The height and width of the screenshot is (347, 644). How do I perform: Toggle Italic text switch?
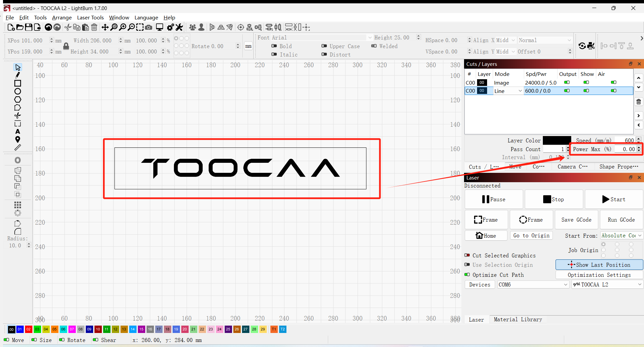pyautogui.click(x=274, y=54)
